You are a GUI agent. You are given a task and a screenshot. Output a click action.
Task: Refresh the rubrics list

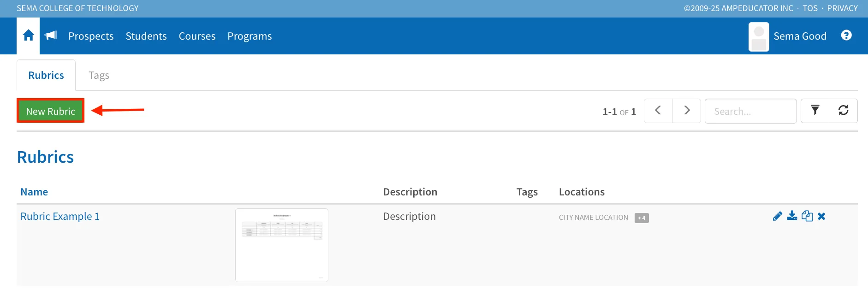pyautogui.click(x=843, y=111)
